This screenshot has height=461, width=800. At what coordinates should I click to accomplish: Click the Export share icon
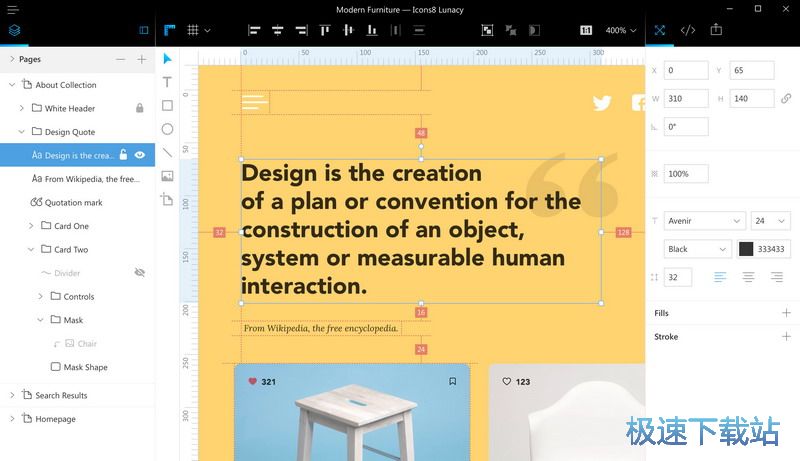[716, 30]
